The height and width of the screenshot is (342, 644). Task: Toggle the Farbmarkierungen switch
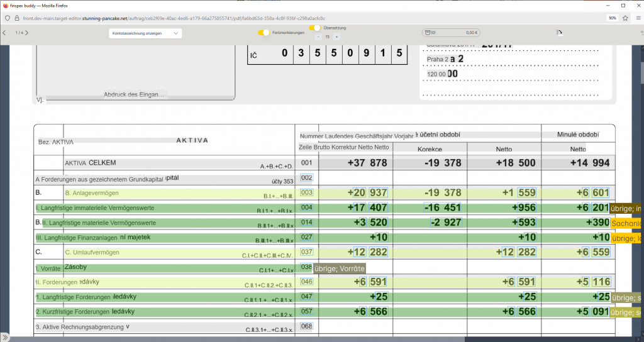[264, 33]
